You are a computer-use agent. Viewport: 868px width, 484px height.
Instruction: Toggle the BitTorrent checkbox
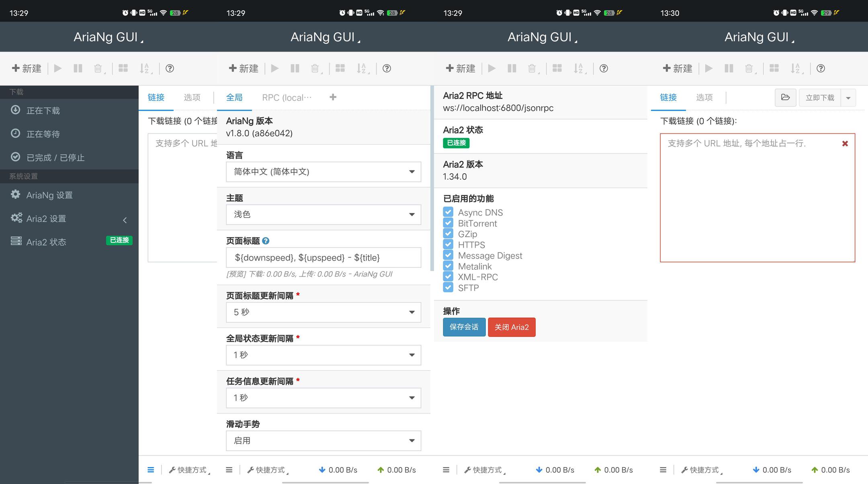point(448,223)
